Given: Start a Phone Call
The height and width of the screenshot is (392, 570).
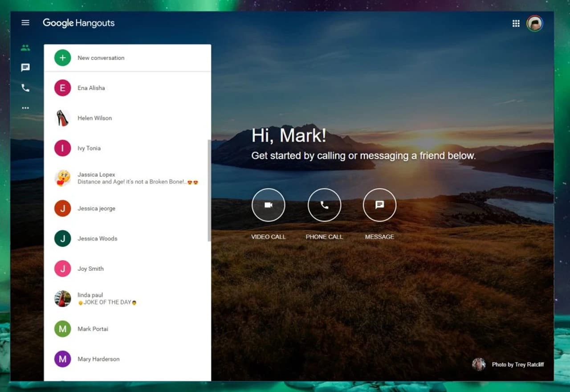Looking at the screenshot, I should tap(324, 204).
